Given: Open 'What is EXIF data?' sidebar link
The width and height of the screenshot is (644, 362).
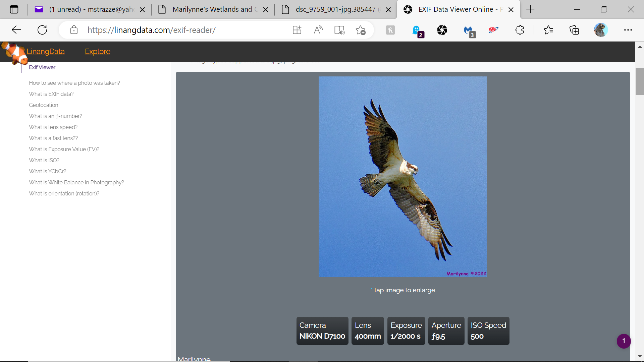Looking at the screenshot, I should click(x=51, y=94).
